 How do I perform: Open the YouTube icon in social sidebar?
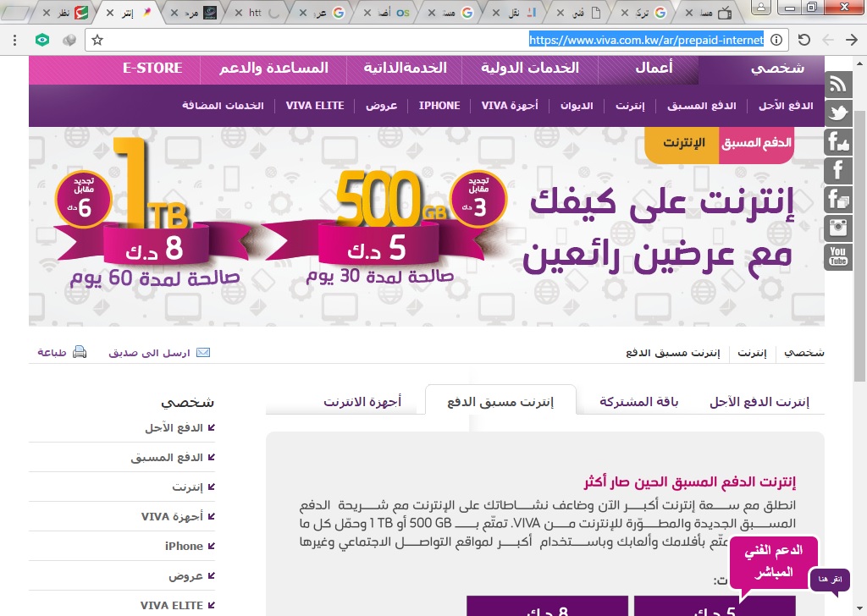838,256
